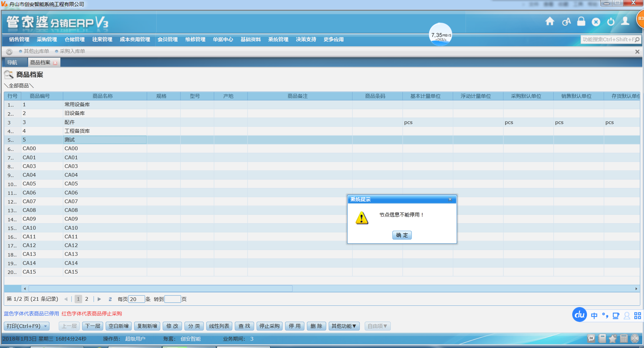The height and width of the screenshot is (348, 644).
Task: Click the user profile icon
Action: (625, 22)
